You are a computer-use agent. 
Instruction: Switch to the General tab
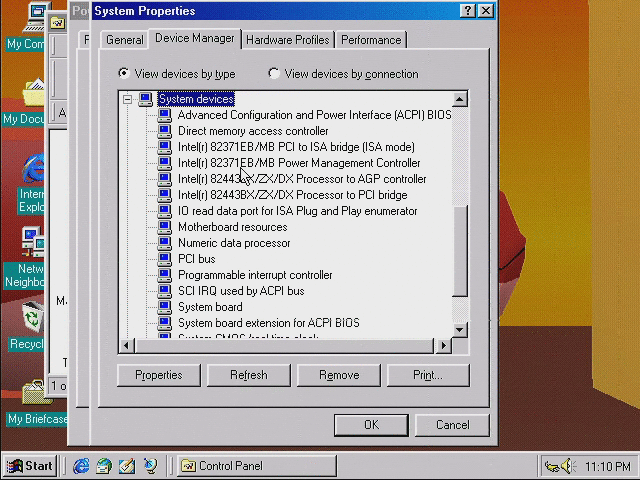point(124,40)
